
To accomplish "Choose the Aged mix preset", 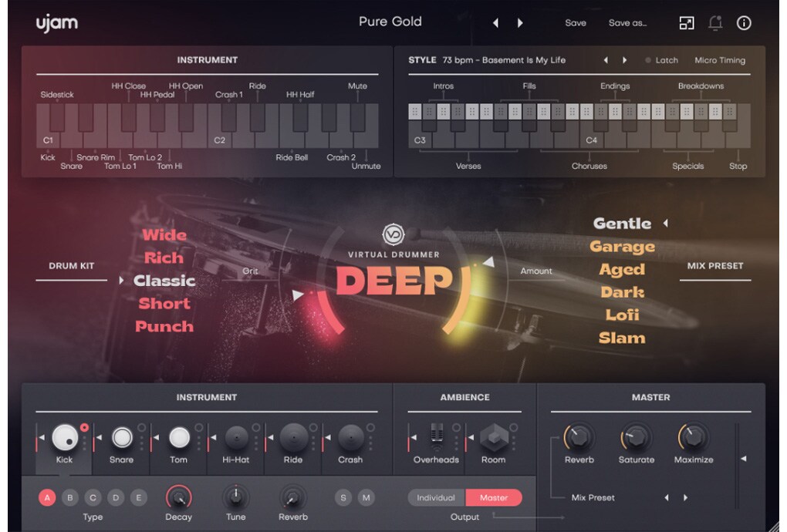I will point(623,269).
